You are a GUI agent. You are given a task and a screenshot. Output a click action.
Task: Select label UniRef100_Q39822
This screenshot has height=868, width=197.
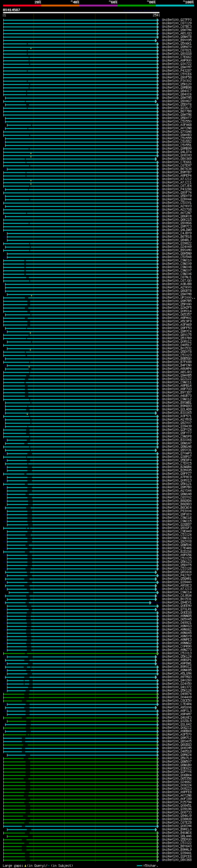coord(176,244)
